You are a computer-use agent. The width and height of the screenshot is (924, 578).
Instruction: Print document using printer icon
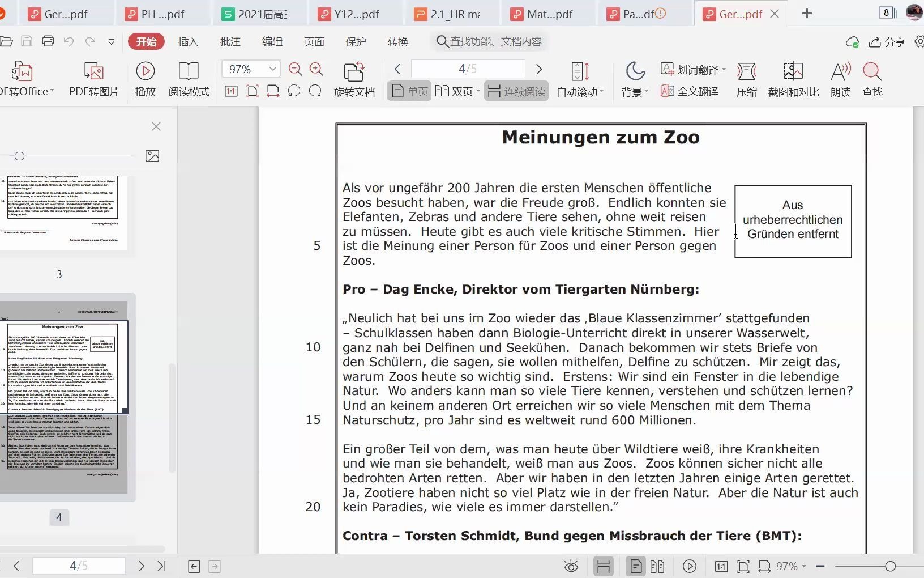(x=48, y=41)
